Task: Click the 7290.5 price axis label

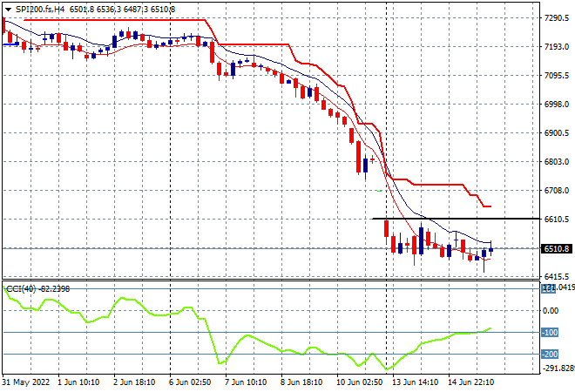Action: pos(557,18)
